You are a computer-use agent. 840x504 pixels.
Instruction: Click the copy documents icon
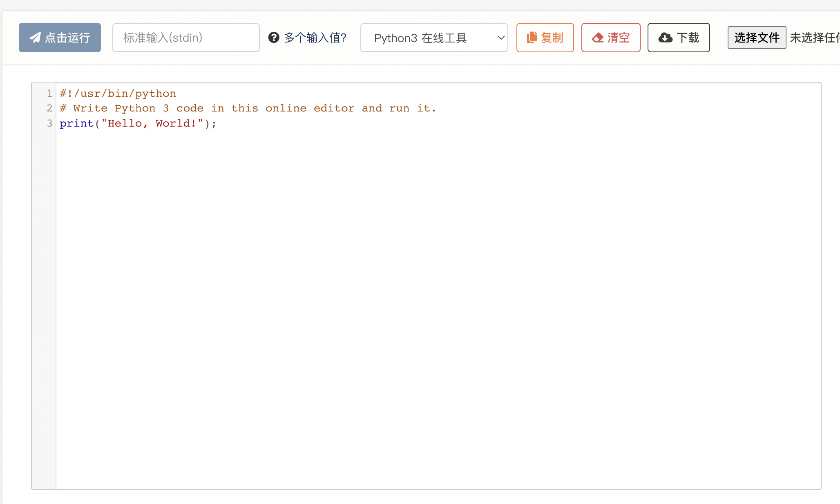532,38
